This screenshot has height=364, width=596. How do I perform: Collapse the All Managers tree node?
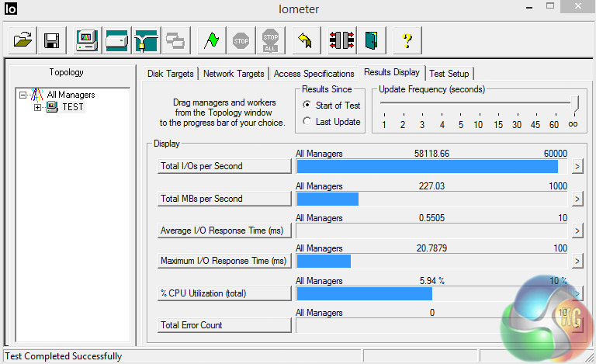click(x=23, y=95)
